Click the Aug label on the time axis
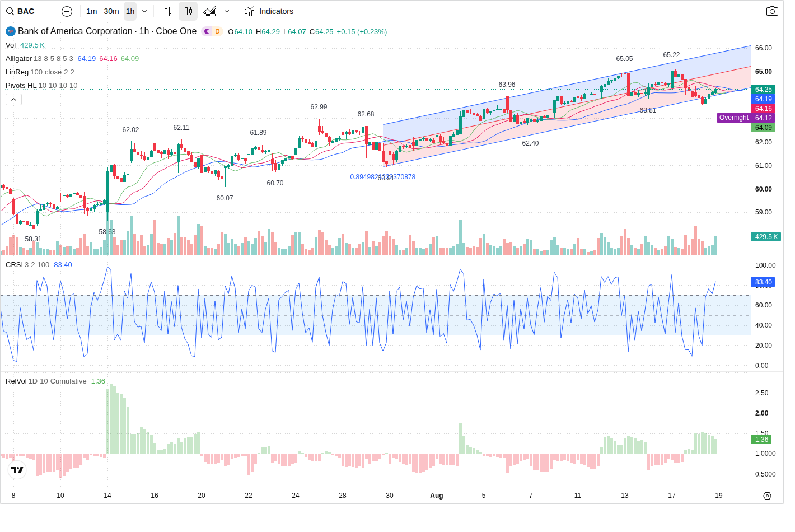The width and height of the screenshot is (795, 532). tap(436, 496)
